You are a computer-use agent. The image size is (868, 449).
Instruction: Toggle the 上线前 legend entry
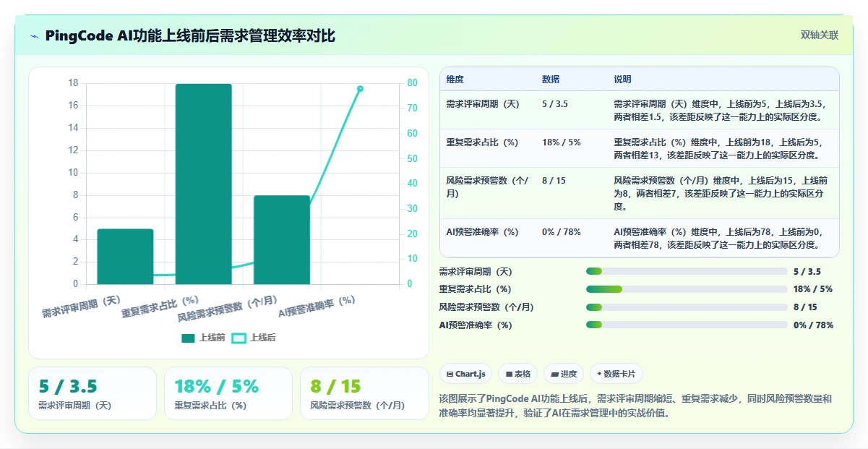203,338
